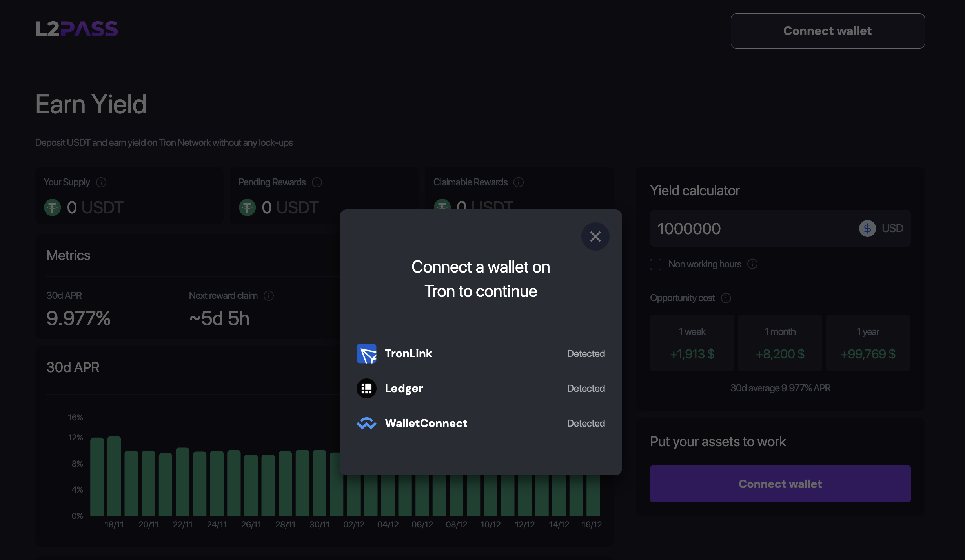Click the Opportunity cost info icon
The height and width of the screenshot is (560, 965).
coord(727,298)
